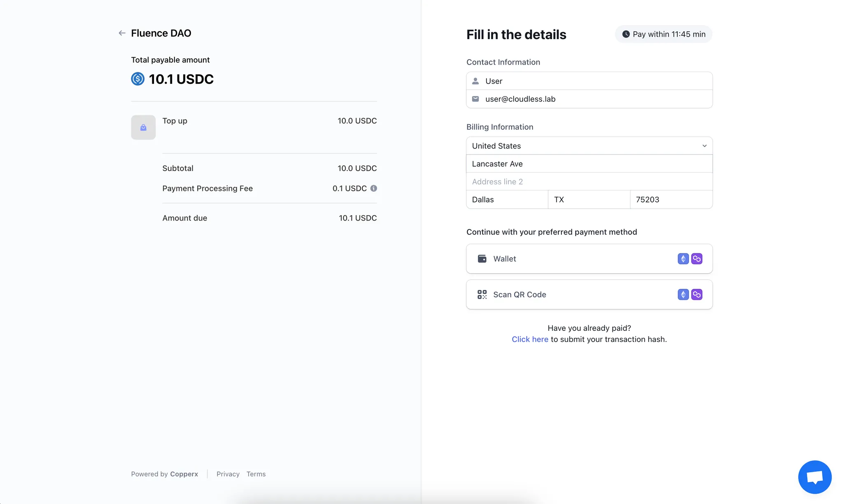Click the back arrow beside Fluence DAO
This screenshot has width=843, height=504.
pyautogui.click(x=122, y=33)
